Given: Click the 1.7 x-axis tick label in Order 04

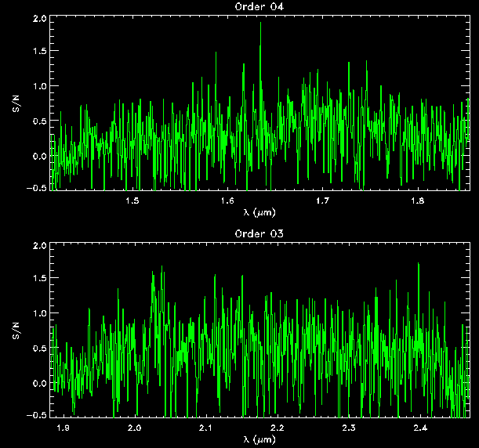Looking at the screenshot, I should click(x=322, y=201).
